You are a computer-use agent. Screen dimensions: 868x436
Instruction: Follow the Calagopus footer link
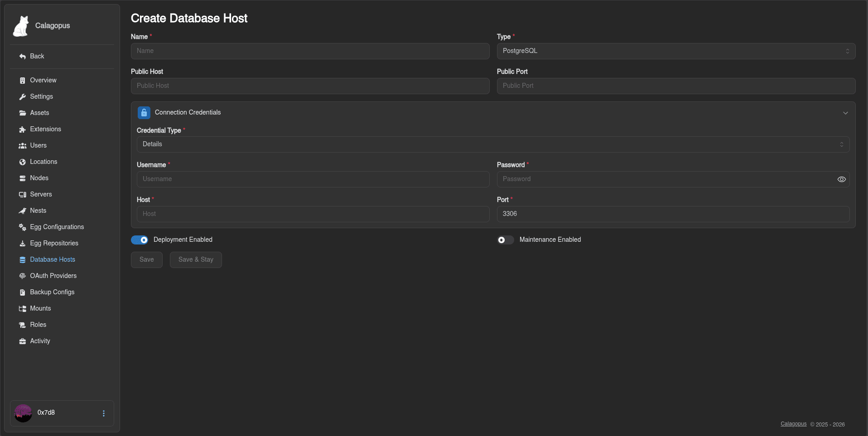(793, 424)
